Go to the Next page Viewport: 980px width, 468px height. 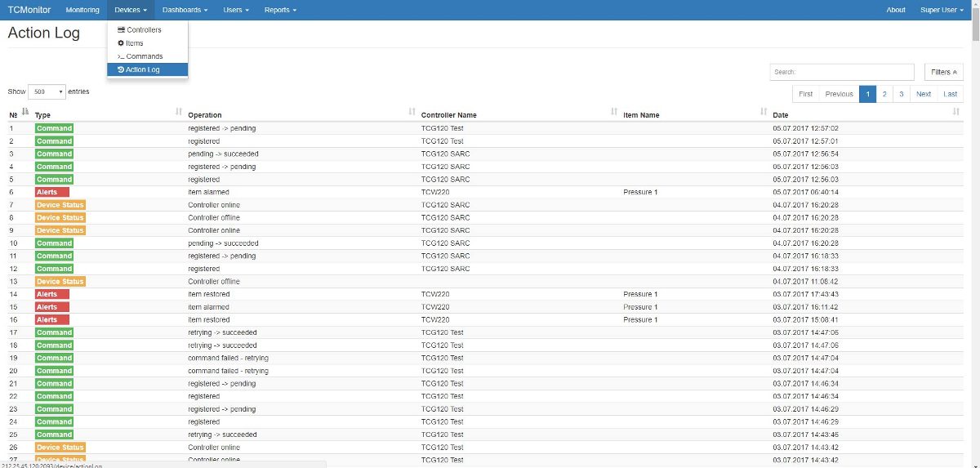(x=924, y=94)
